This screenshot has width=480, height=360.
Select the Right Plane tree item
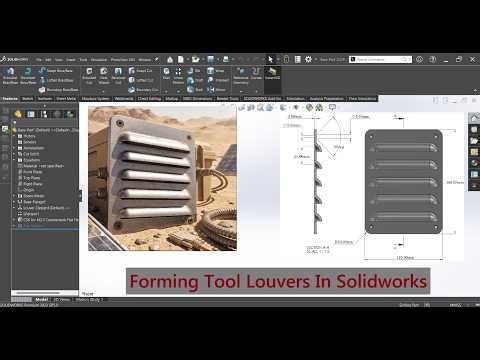30,184
